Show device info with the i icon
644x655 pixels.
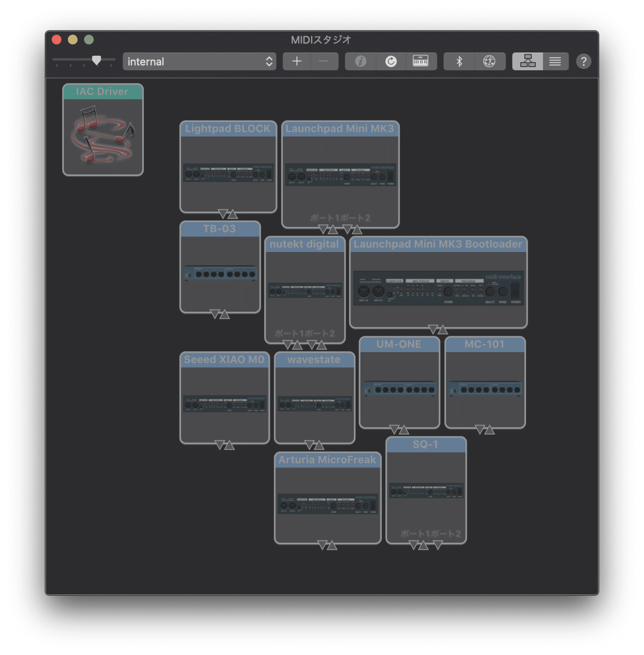click(x=360, y=61)
